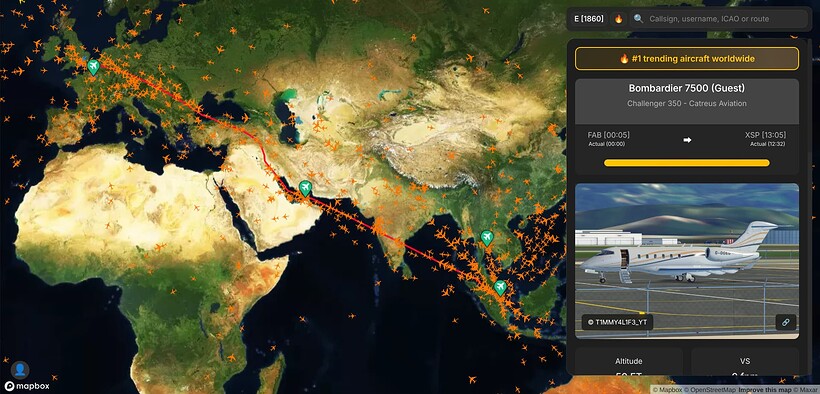Select the green airport marker near Dubai

point(305,188)
